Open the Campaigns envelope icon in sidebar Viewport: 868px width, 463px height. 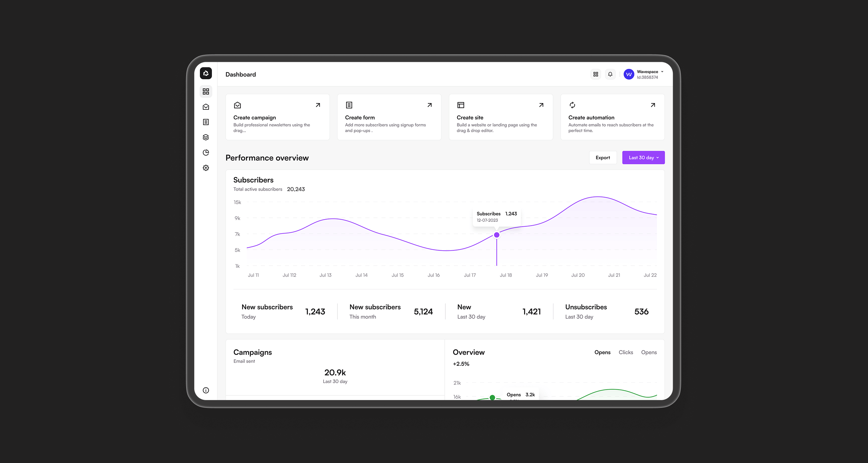[206, 106]
